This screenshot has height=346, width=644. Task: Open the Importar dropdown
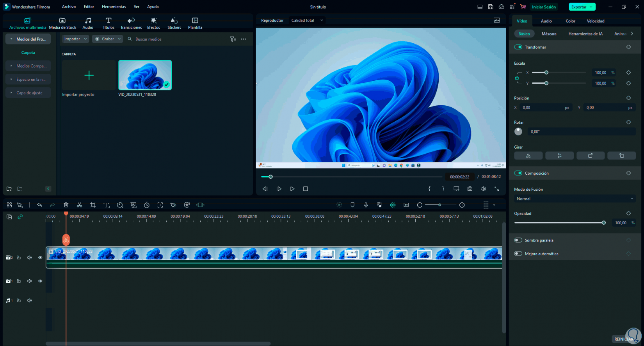point(75,39)
